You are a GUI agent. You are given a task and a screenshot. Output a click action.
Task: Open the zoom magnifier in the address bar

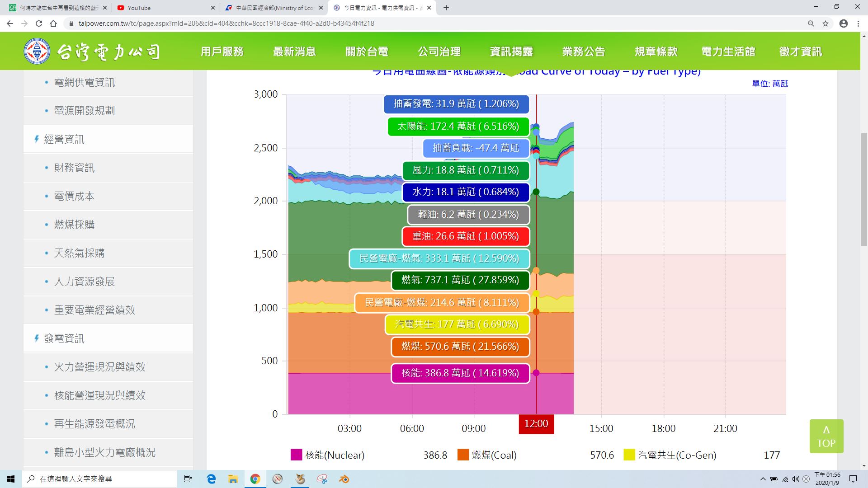tap(811, 23)
